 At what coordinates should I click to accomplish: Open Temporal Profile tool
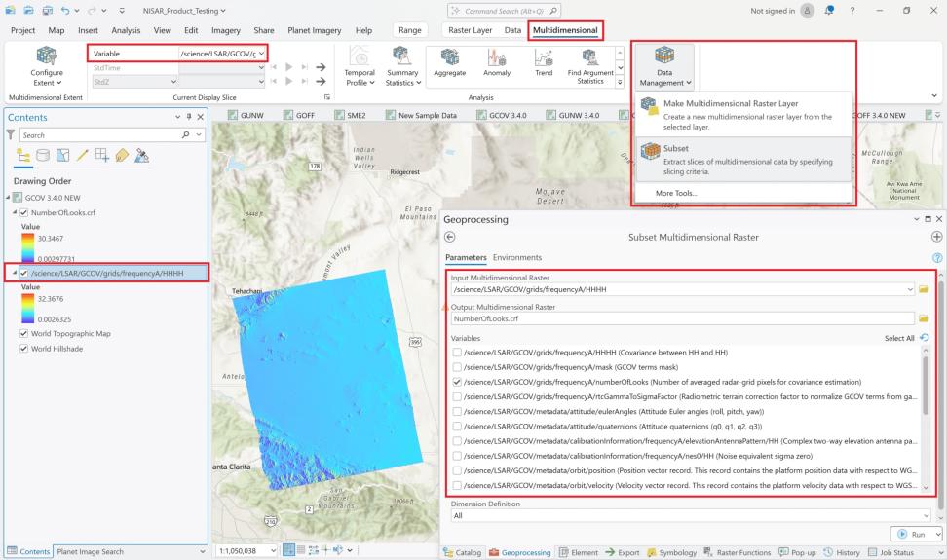360,66
